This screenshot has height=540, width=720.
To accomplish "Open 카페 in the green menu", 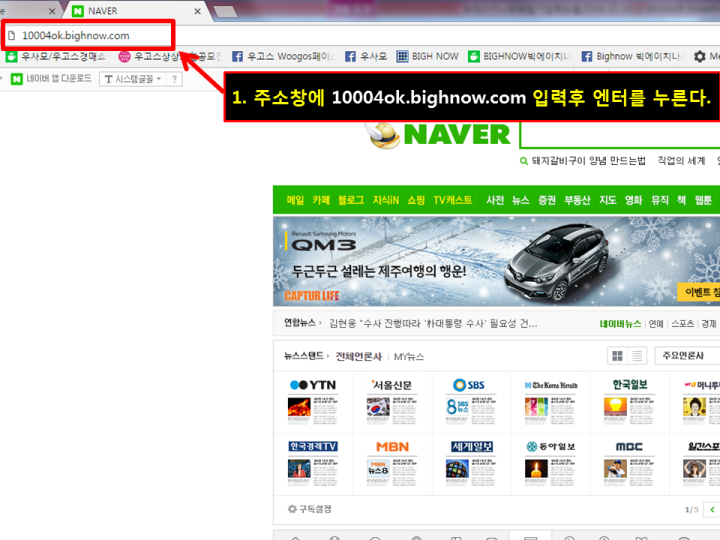I will [321, 200].
